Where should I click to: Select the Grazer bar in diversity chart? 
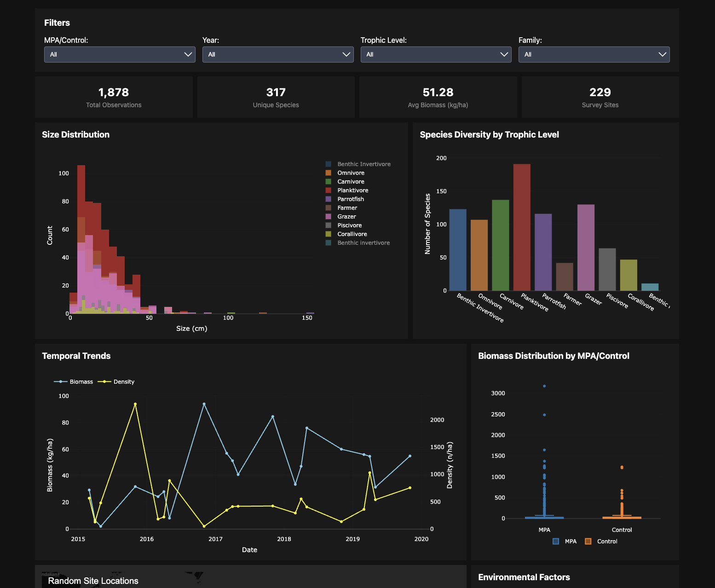pyautogui.click(x=586, y=248)
